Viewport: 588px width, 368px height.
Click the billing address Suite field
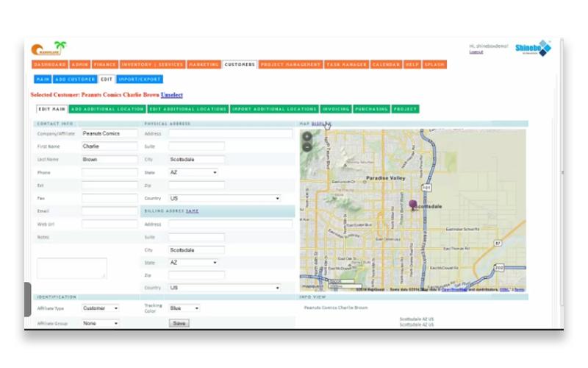click(196, 237)
